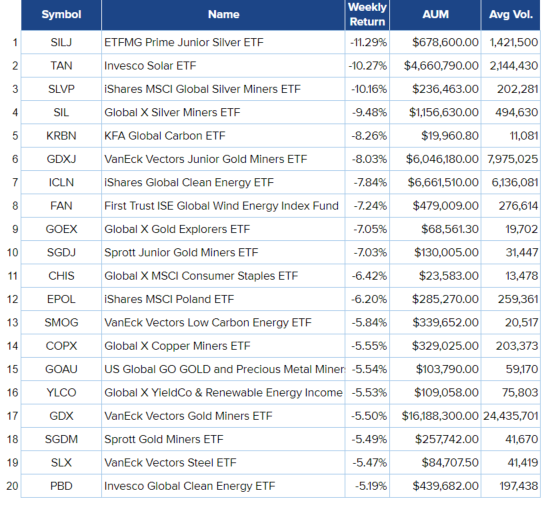546x505 pixels.
Task: Click row number 1
Action: (15, 42)
